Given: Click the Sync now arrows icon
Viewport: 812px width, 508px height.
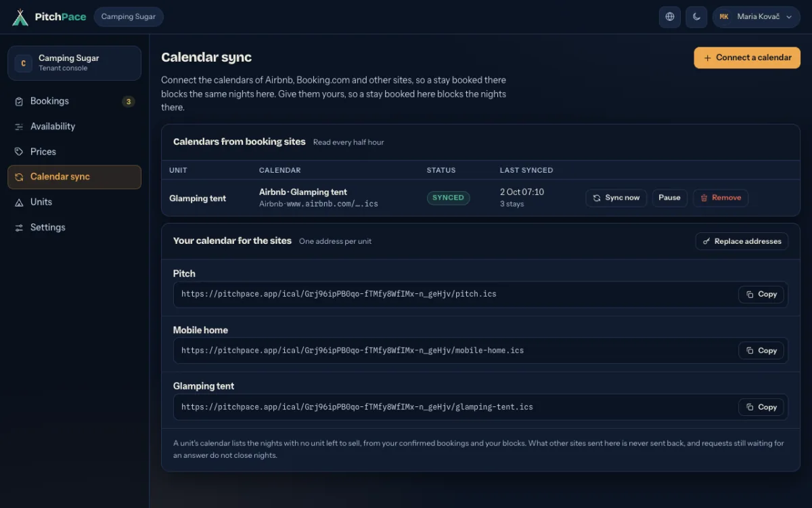Looking at the screenshot, I should tap(597, 198).
